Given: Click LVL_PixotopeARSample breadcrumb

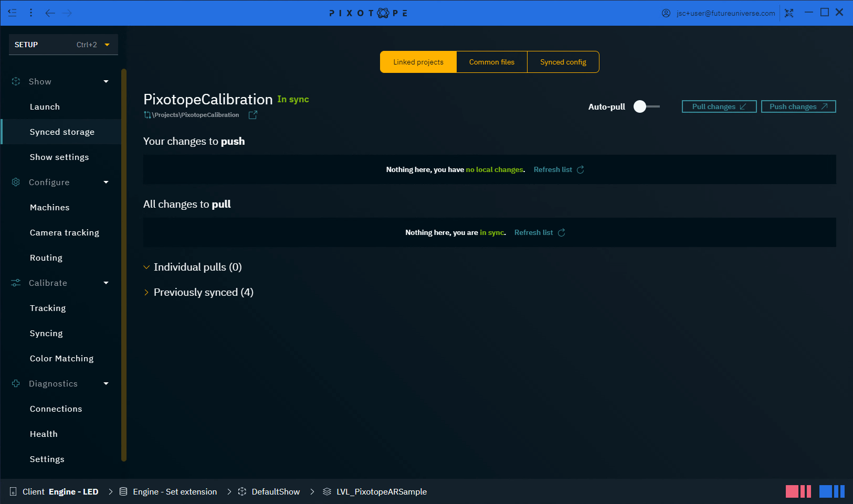Looking at the screenshot, I should [x=382, y=491].
